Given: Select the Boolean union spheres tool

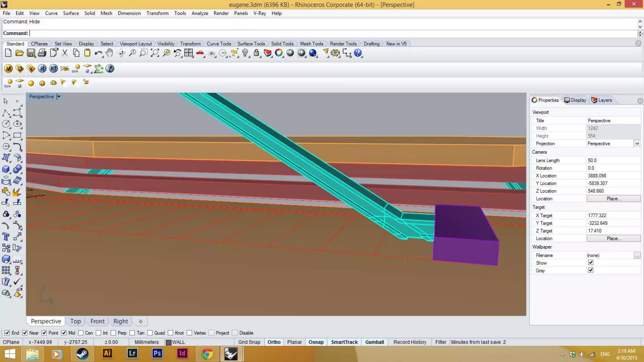Looking at the screenshot, I should pyautogui.click(x=17, y=169).
